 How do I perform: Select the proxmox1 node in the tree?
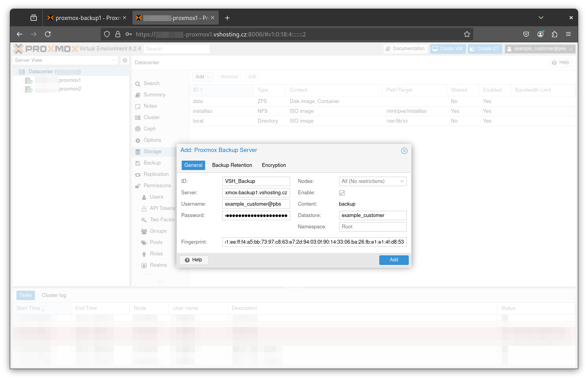(70, 80)
